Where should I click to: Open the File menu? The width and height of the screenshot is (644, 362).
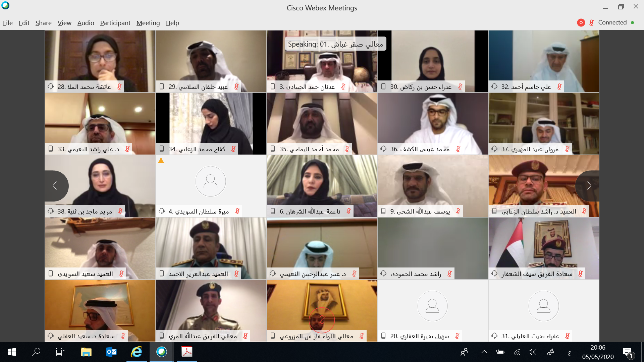point(8,23)
